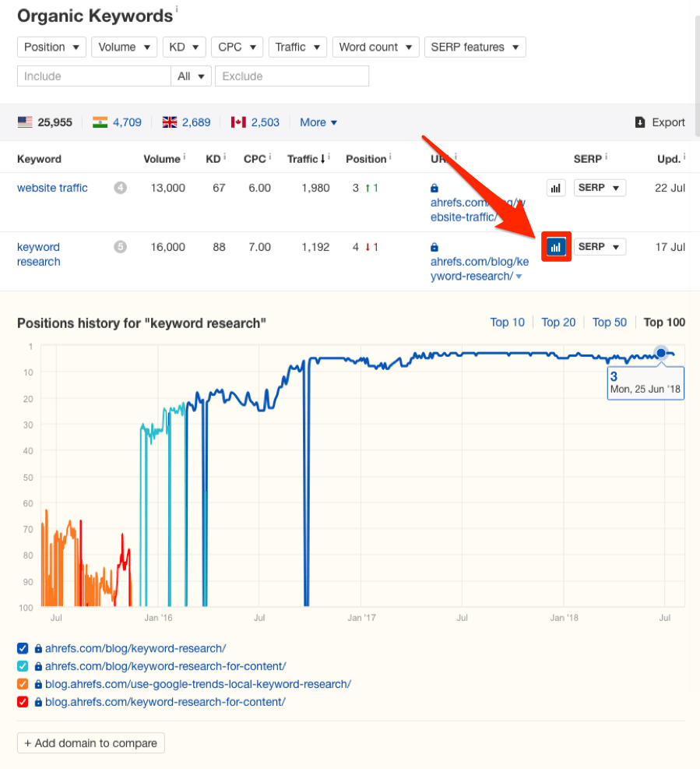The height and width of the screenshot is (769, 700).
Task: Sort table by Position column header
Action: click(x=366, y=159)
